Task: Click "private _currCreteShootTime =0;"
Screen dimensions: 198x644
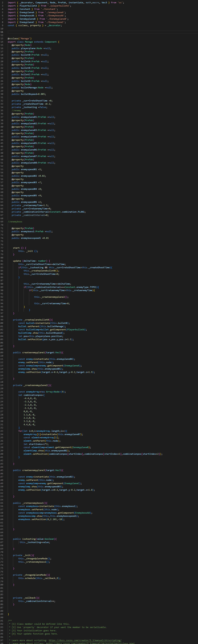Action: [x=32, y=101]
